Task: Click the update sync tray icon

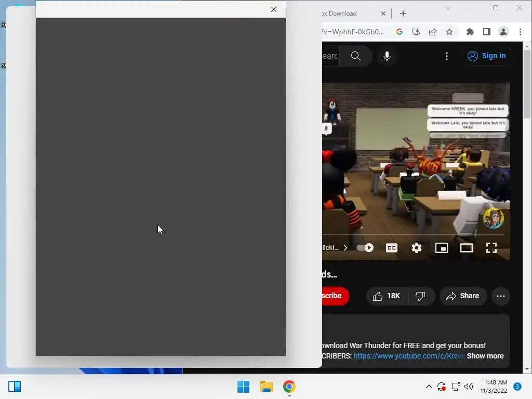Action: point(442,387)
